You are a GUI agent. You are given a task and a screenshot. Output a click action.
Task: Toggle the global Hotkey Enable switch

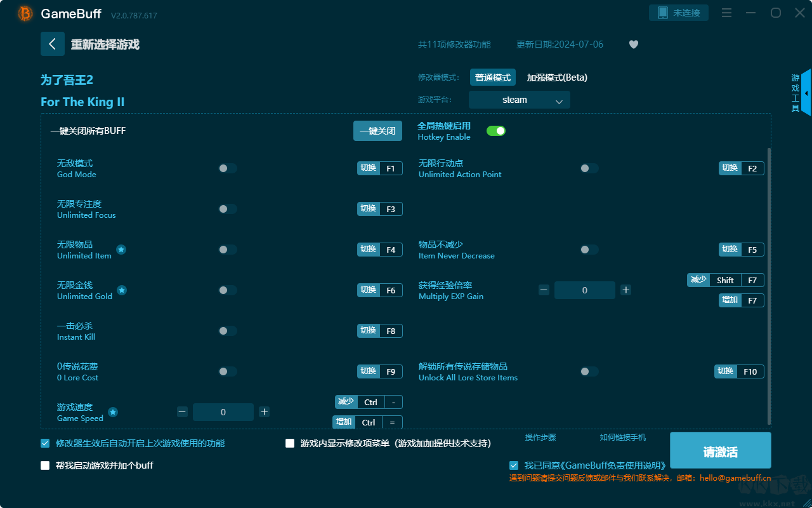(496, 131)
